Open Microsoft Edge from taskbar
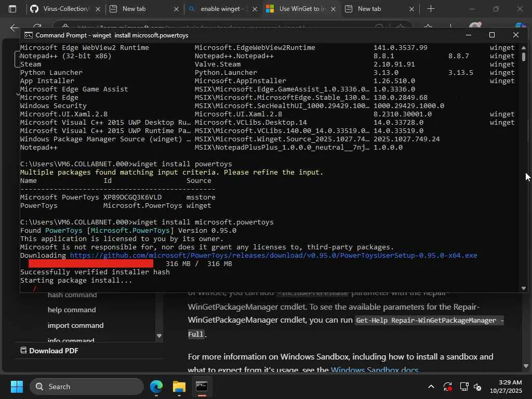The height and width of the screenshot is (399, 532). point(156,387)
